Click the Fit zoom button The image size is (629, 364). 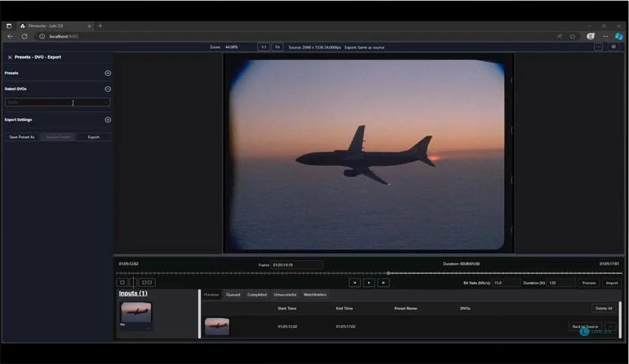click(278, 47)
